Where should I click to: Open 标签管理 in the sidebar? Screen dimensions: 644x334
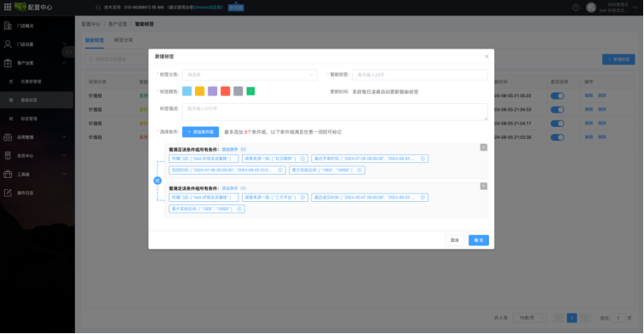29,118
